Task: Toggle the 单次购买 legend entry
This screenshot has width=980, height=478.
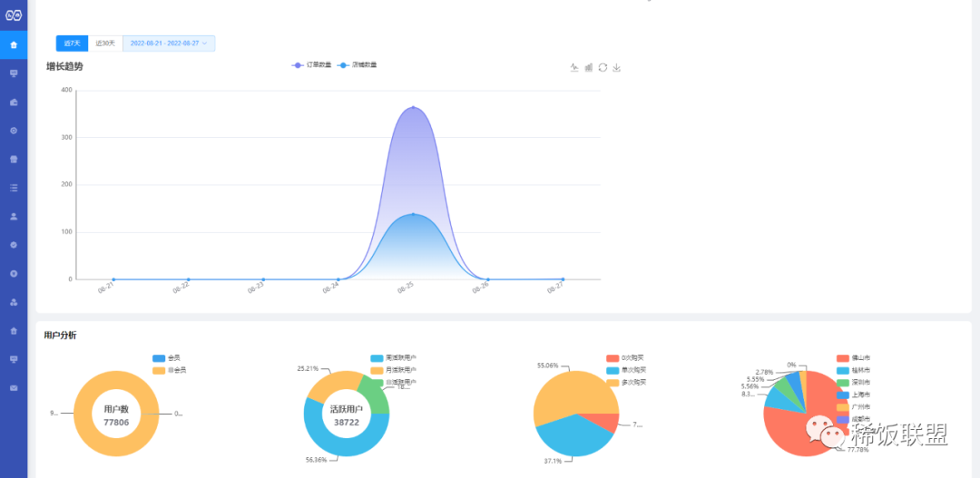Action: (x=626, y=371)
